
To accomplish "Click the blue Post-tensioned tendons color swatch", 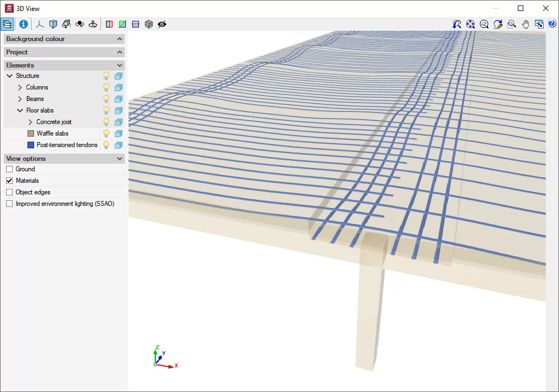I will (31, 145).
